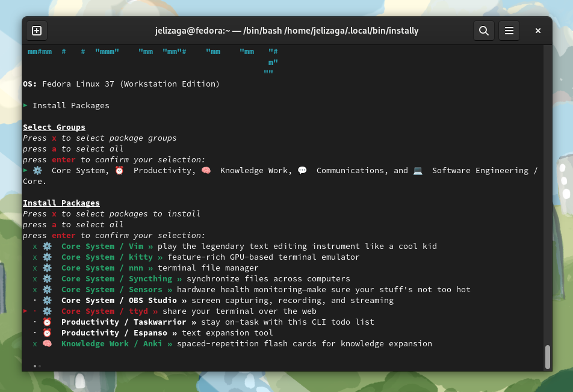Click the gear icon on Sensors row
Screen dimensions: 573x392
[47, 289]
